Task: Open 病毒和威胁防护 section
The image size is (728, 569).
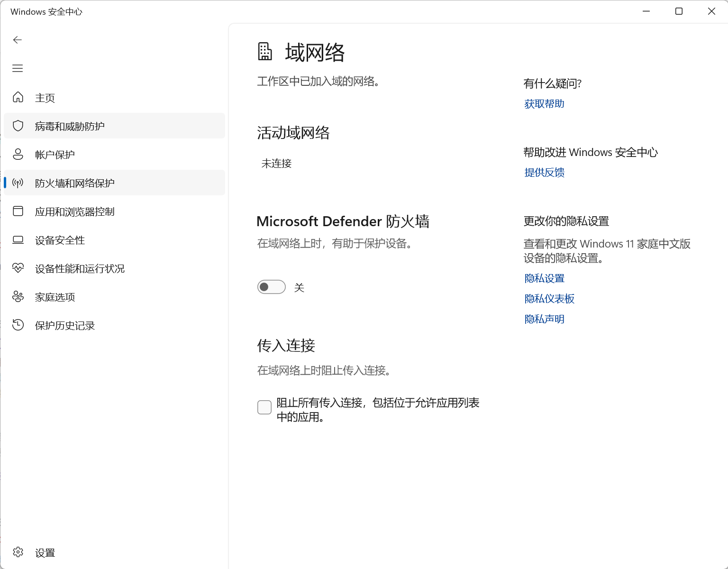Action: 114,126
